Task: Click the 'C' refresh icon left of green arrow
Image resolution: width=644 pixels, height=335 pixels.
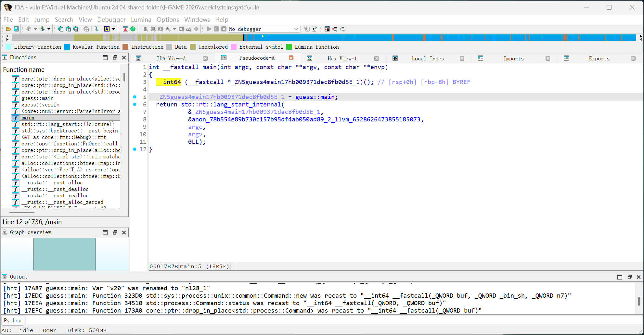Action: pos(307,29)
